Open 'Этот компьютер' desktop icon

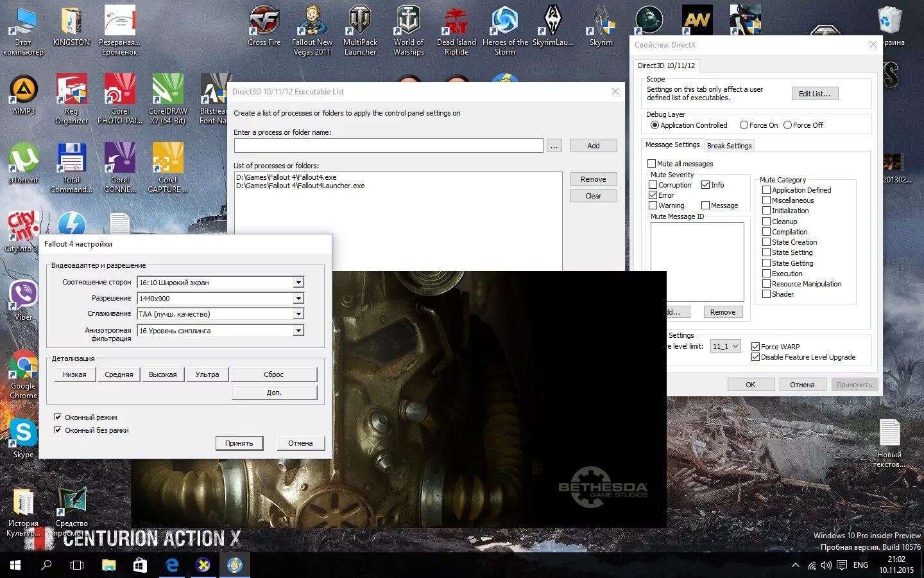(x=24, y=31)
